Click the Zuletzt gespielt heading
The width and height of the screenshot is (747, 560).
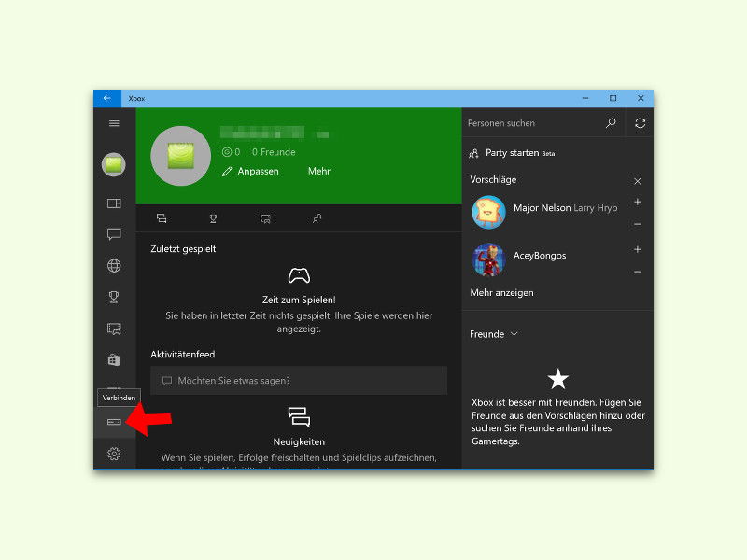183,248
